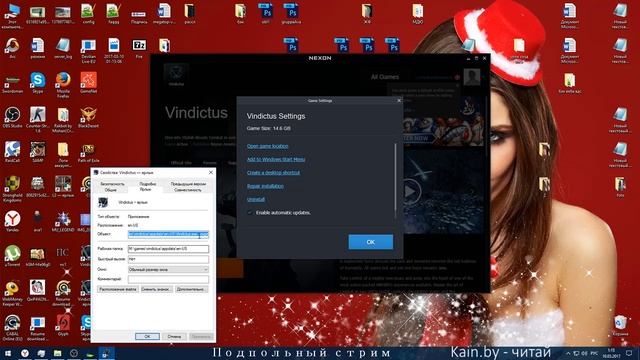This screenshot has width=640, height=360.
Task: Click the Uninstall link in Vindictus Settings
Action: pyautogui.click(x=256, y=199)
